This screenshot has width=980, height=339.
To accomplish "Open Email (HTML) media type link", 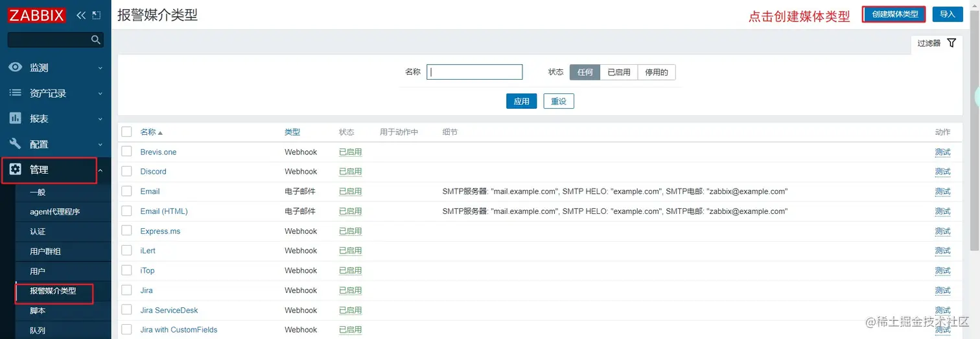I will (x=164, y=211).
